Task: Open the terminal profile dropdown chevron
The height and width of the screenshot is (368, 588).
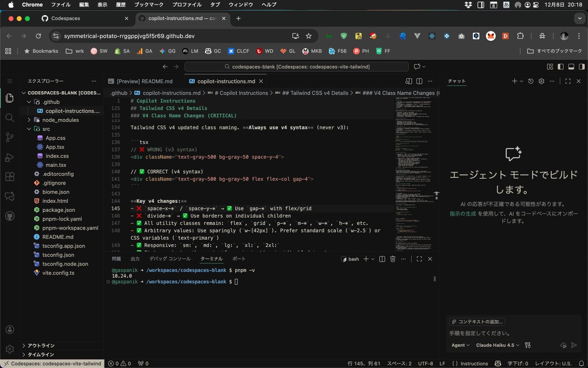Action: point(373,259)
